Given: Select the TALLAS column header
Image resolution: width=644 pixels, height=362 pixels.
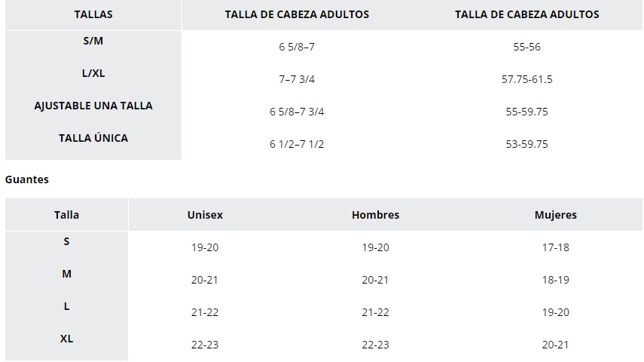Looking at the screenshot, I should (x=93, y=14).
